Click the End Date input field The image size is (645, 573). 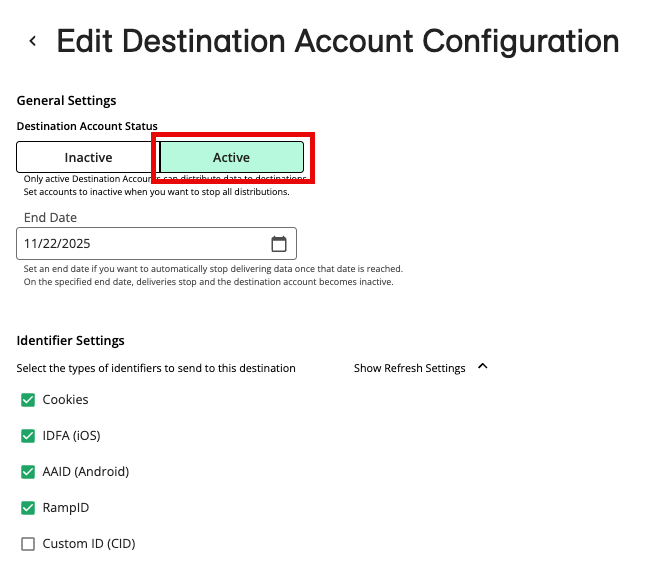(x=140, y=244)
